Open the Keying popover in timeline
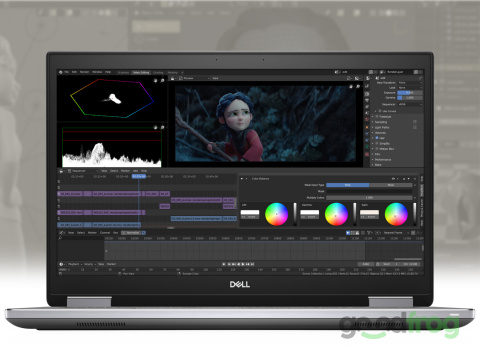 [x=89, y=264]
